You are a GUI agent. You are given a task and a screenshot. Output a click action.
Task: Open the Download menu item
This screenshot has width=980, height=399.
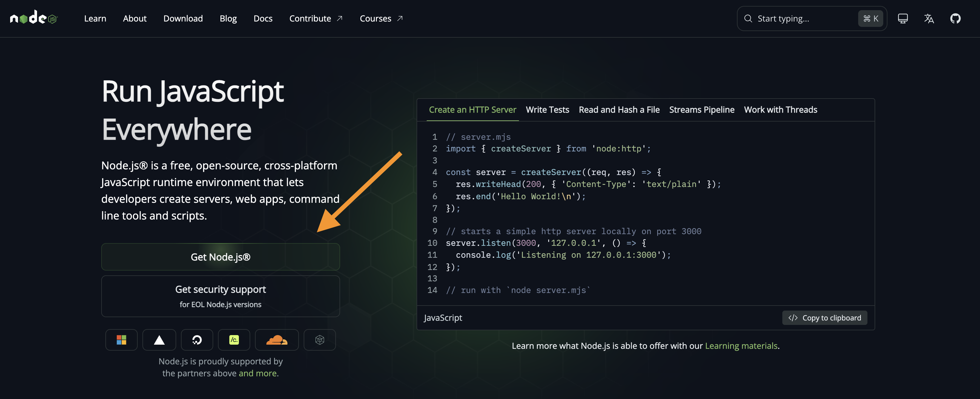pos(183,18)
